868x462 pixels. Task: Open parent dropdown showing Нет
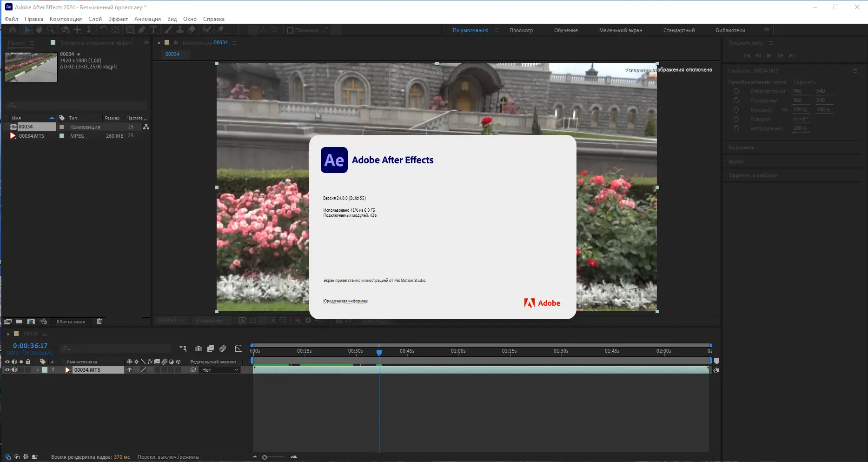click(x=220, y=370)
